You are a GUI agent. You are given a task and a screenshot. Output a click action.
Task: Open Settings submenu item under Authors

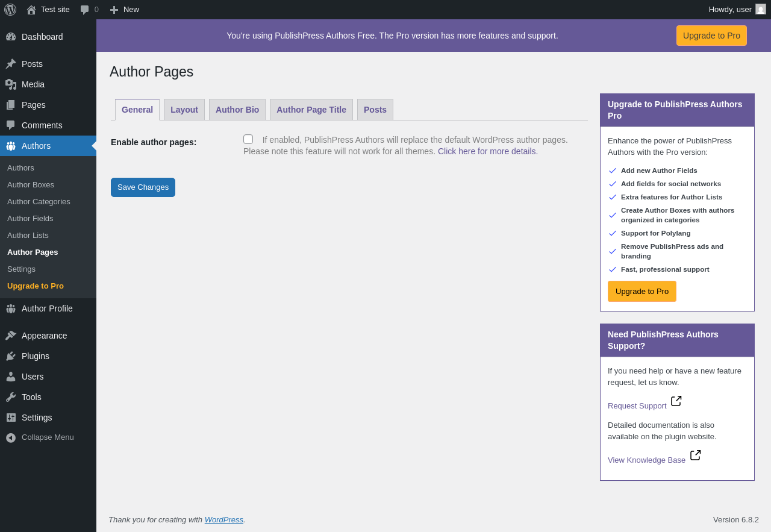point(21,269)
